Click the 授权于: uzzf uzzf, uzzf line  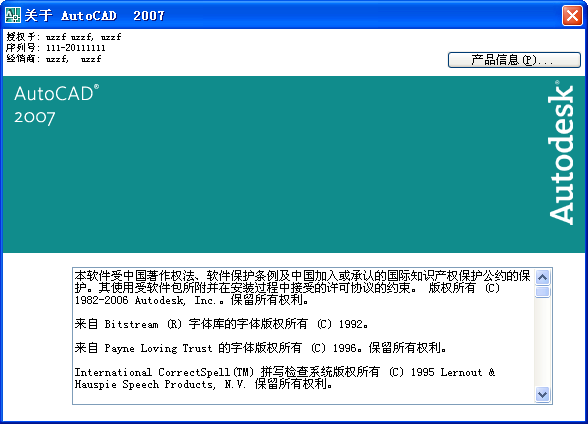(x=64, y=37)
